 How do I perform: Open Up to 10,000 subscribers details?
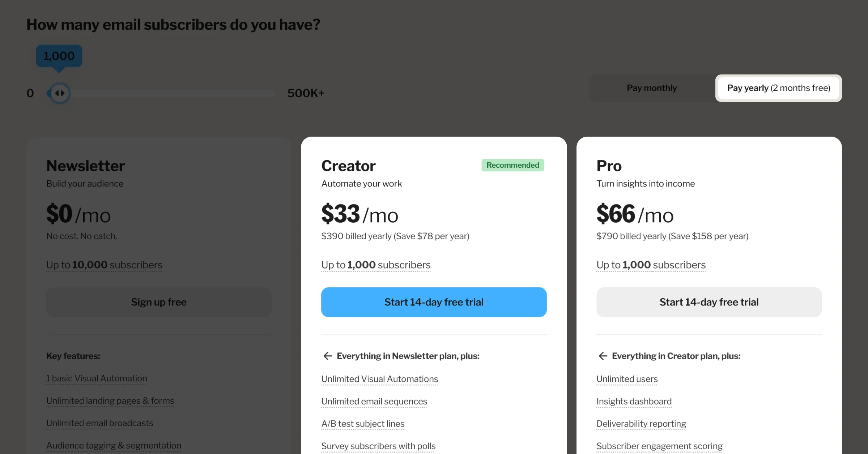pyautogui.click(x=104, y=265)
